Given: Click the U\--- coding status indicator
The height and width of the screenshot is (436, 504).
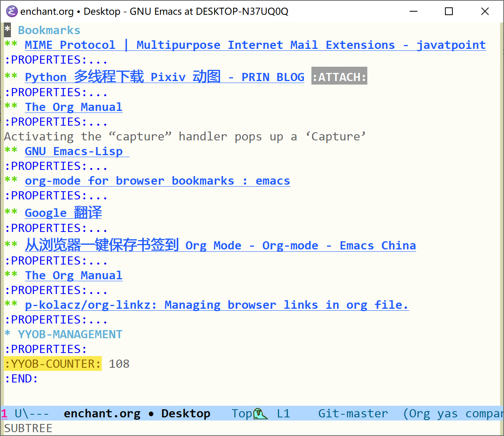Looking at the screenshot, I should [x=32, y=414].
